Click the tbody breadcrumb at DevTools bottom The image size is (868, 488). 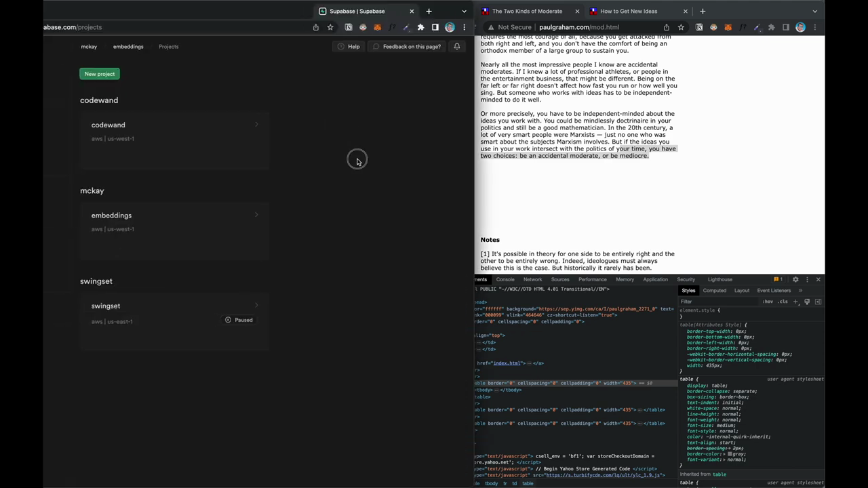coord(492,483)
